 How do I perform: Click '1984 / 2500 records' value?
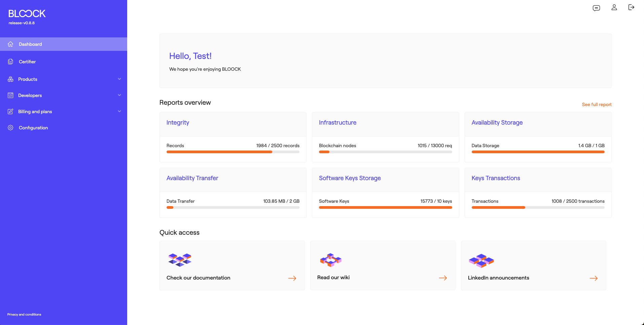point(278,145)
